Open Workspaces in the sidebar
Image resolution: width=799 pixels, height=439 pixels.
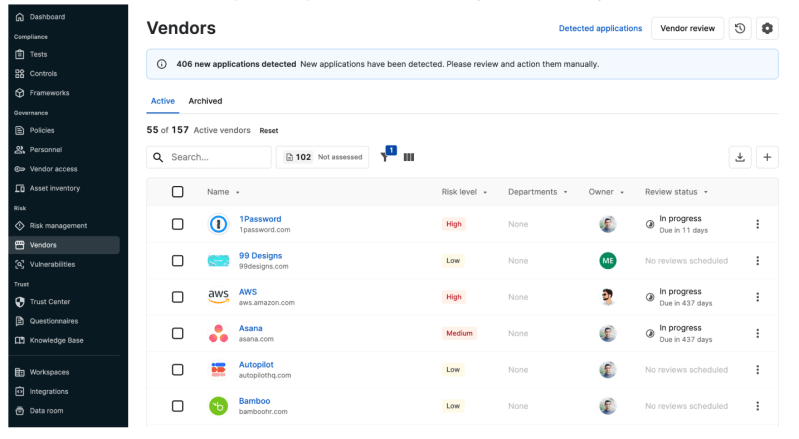49,372
